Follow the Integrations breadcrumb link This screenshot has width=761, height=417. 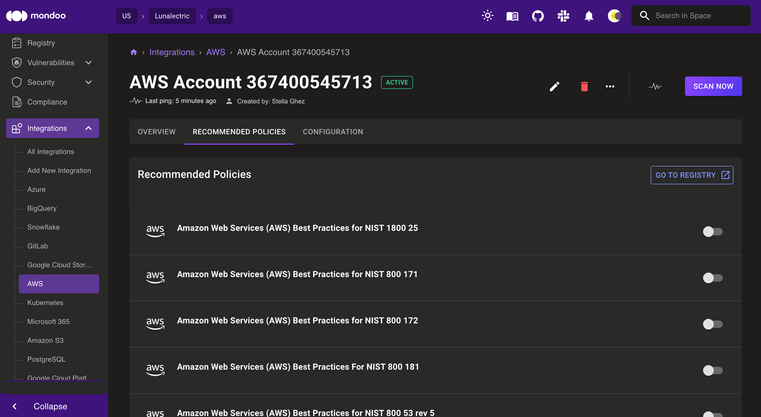(x=172, y=52)
